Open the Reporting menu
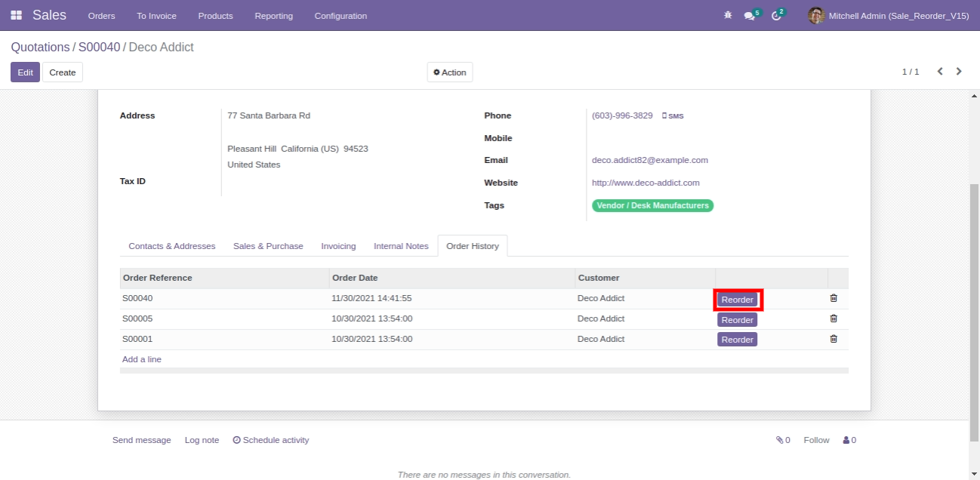Image resolution: width=980 pixels, height=480 pixels. 273,16
